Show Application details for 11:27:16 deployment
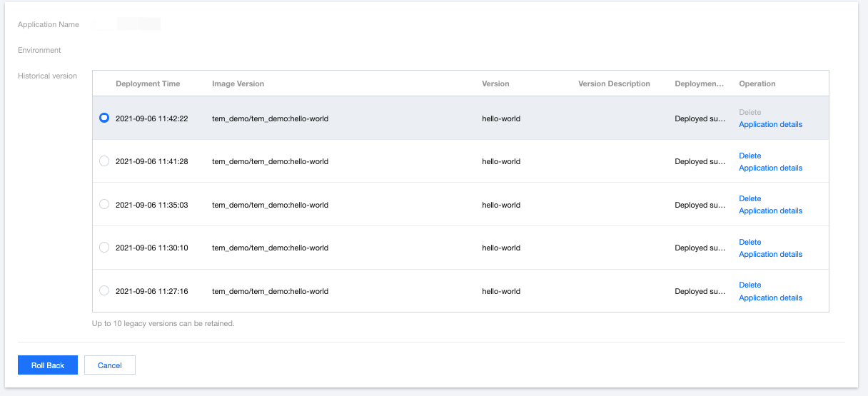Screen dimensions: 868x396 click(x=770, y=298)
